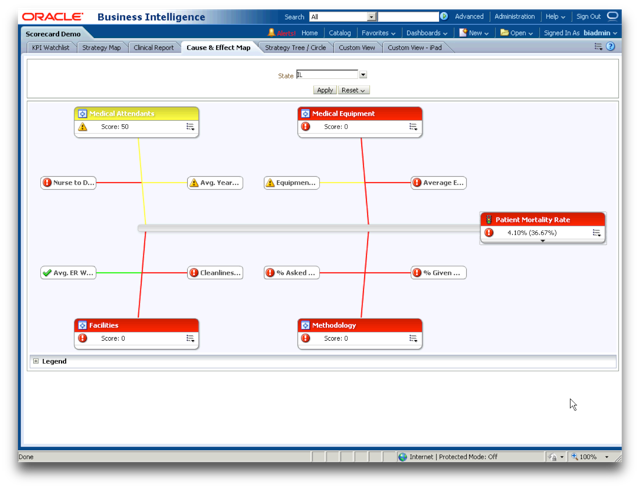640x489 pixels.
Task: Click critical status icon in Medical Equipment
Action: click(305, 127)
